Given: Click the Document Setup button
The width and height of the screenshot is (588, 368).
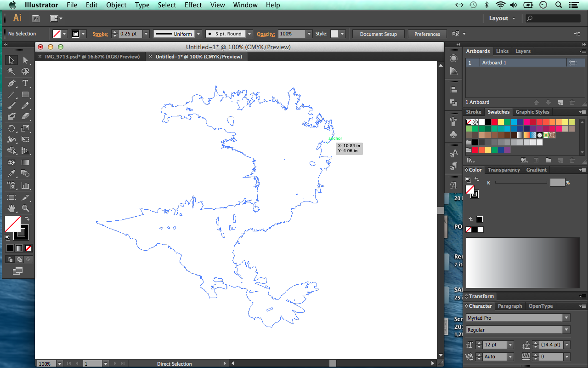Looking at the screenshot, I should (x=378, y=34).
